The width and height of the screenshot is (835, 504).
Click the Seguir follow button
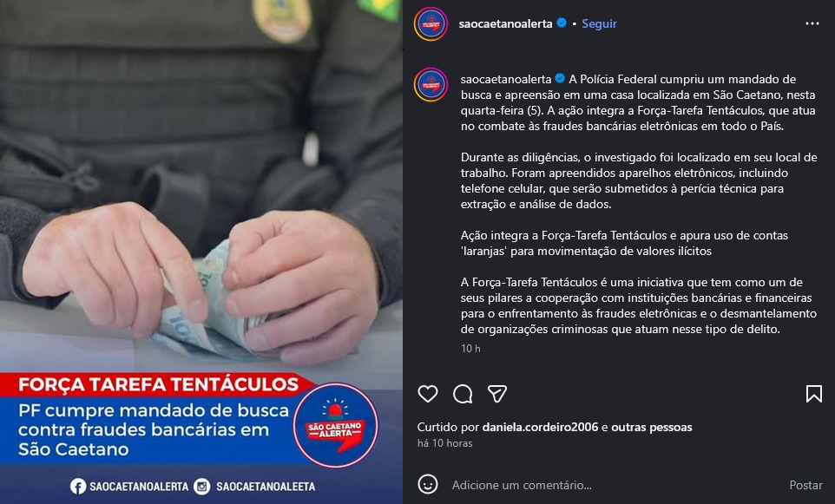click(x=599, y=23)
